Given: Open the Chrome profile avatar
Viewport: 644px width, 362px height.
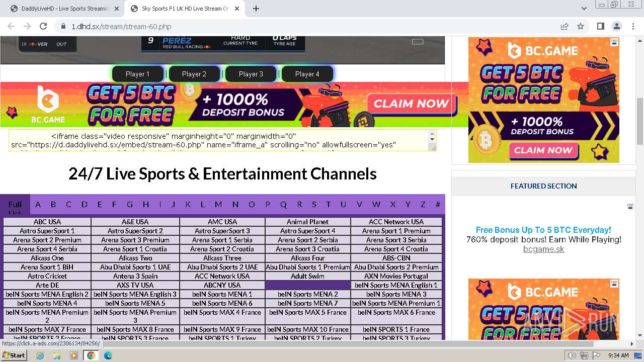Looking at the screenshot, I should tap(617, 26).
